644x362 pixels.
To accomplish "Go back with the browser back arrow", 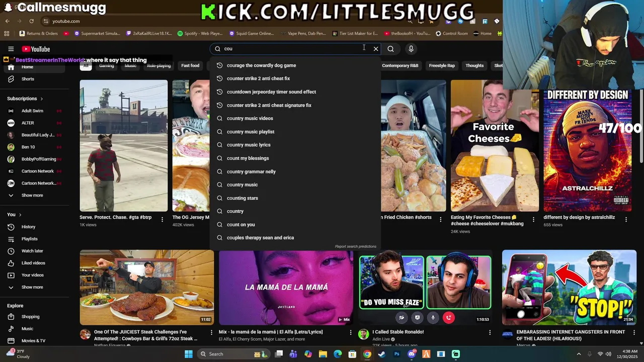I will pos(7,21).
